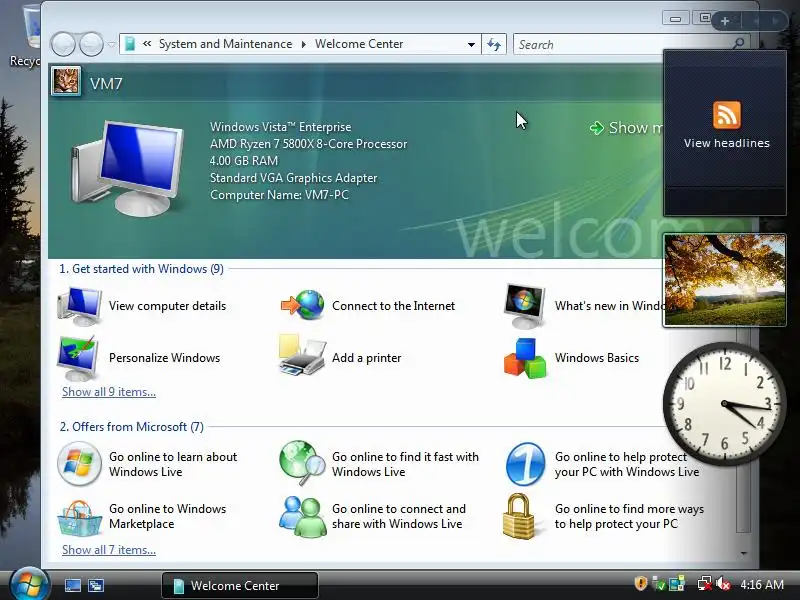Click the security shield tray icon
The image size is (800, 600).
coord(641,584)
